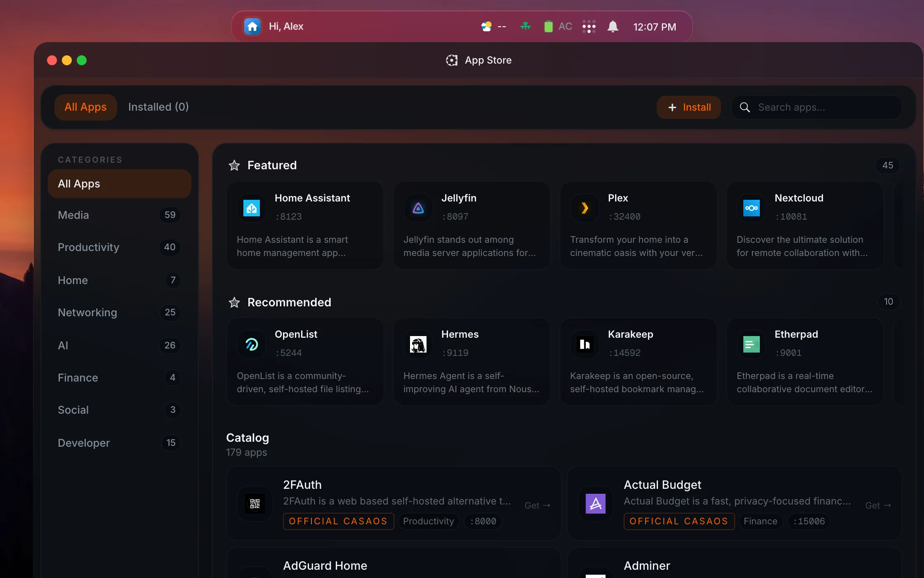Click the :15006 port label
This screenshot has width=924, height=578.
pos(809,521)
